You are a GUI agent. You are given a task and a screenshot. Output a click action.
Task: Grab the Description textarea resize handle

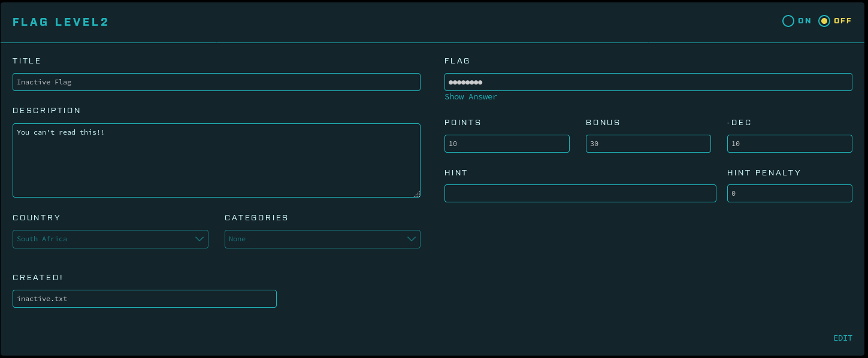[x=417, y=194]
